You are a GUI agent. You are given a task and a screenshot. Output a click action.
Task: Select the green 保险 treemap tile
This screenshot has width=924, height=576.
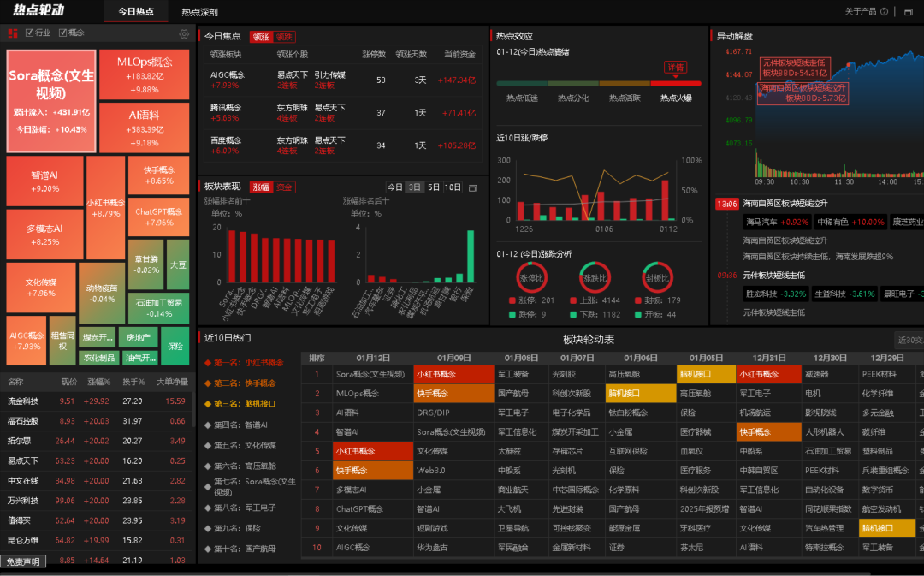tap(175, 346)
